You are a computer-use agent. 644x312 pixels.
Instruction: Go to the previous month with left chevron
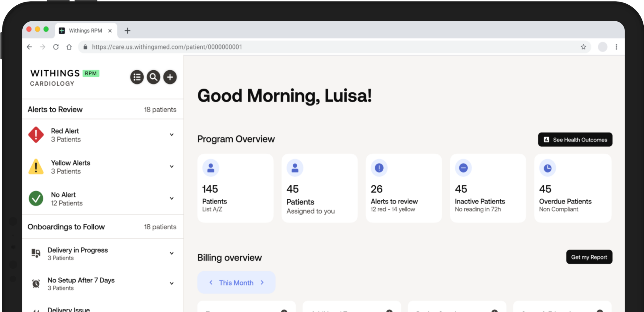[211, 282]
